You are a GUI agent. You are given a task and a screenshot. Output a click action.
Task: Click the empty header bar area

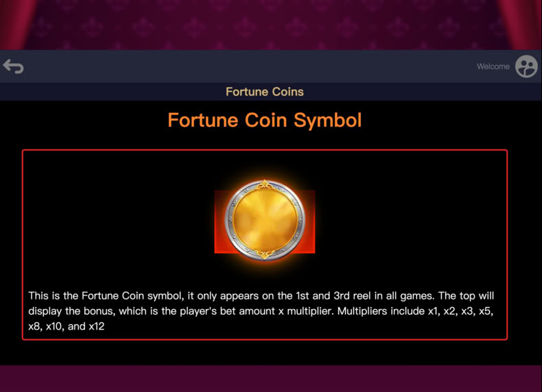click(242, 66)
